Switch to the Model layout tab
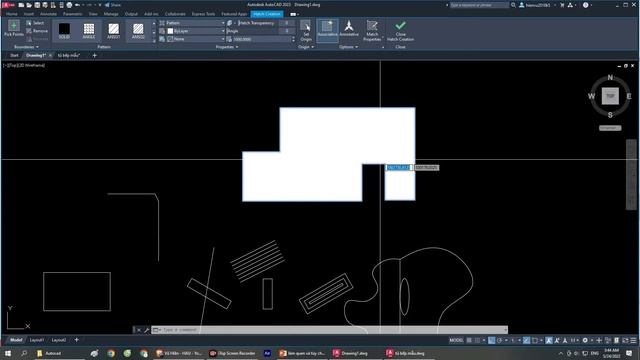Screen dimensions: 640x360 point(16,340)
